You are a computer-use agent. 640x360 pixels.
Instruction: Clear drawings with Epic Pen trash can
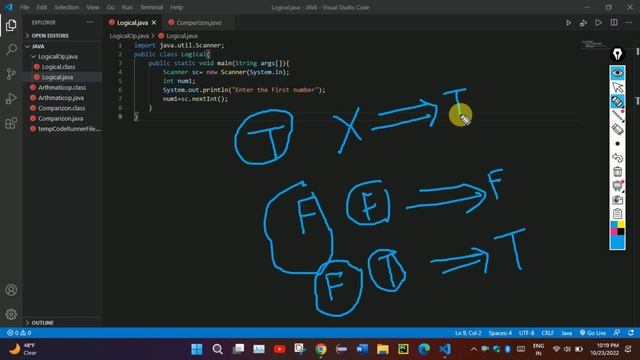(617, 171)
